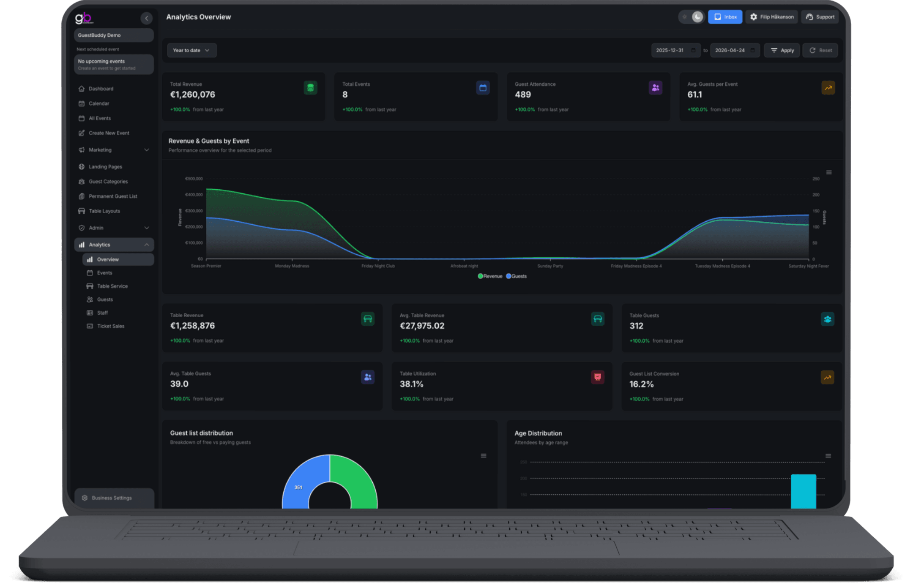
Task: Open Guest list distribution chart menu
Action: coord(483,456)
